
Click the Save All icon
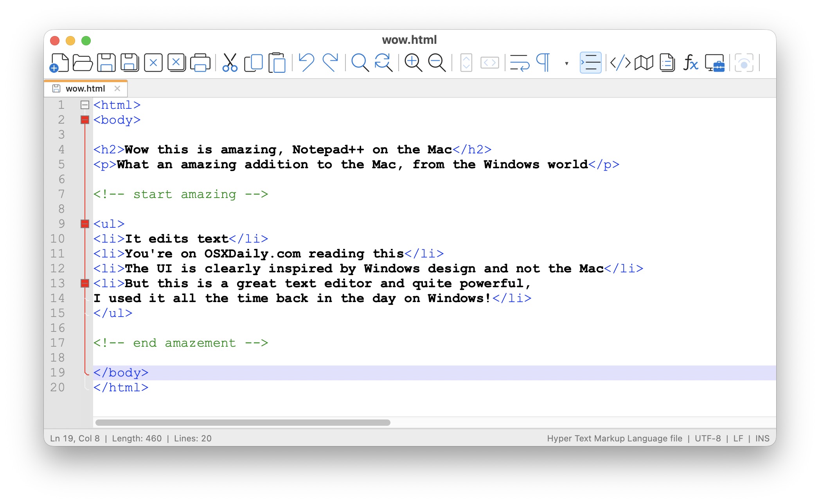[129, 63]
